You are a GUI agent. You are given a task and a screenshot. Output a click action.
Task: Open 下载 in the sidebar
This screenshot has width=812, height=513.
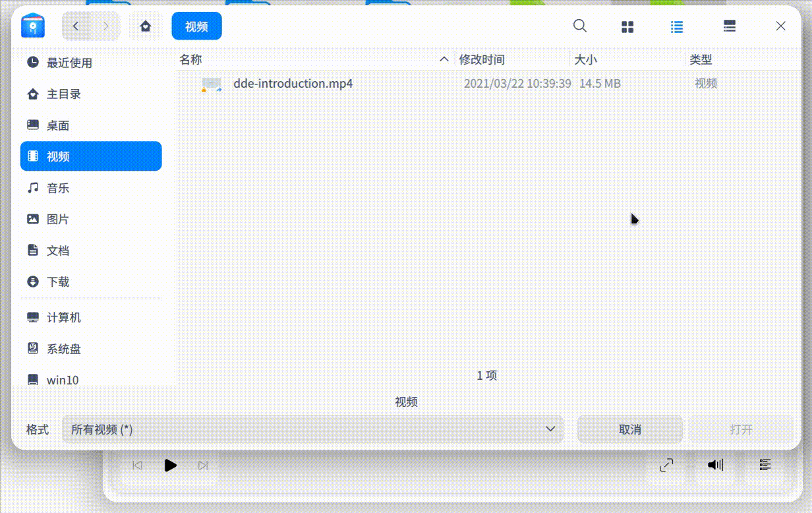coord(91,282)
